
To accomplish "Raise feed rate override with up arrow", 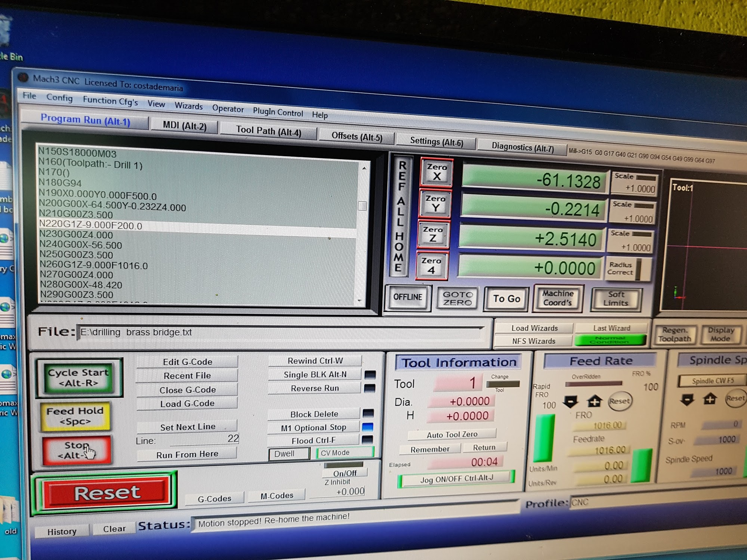I will click(x=594, y=401).
